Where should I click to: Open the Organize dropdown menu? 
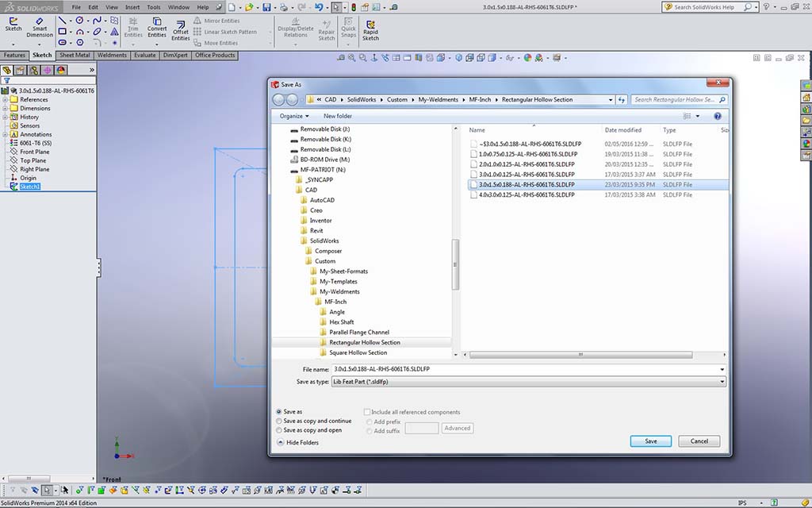coord(294,116)
